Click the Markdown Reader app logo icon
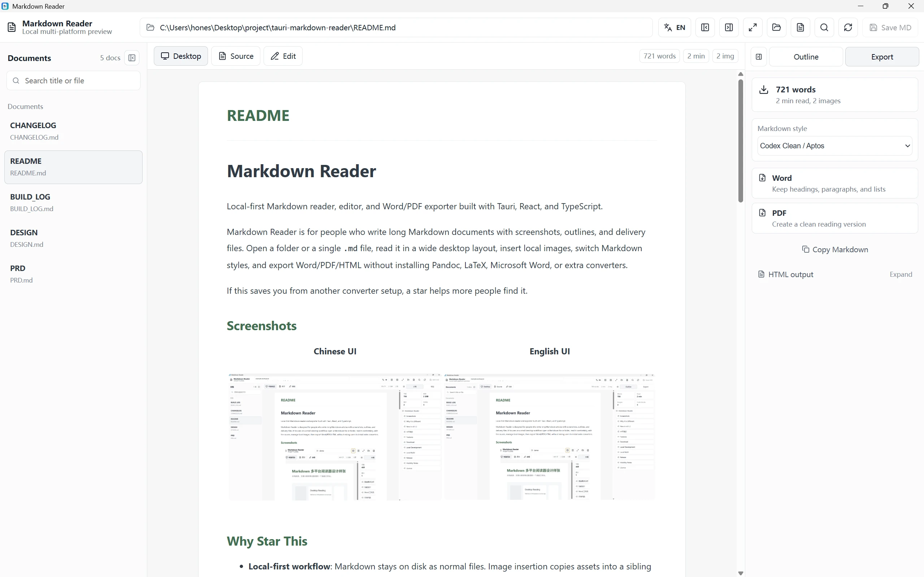The width and height of the screenshot is (924, 577). point(12,27)
